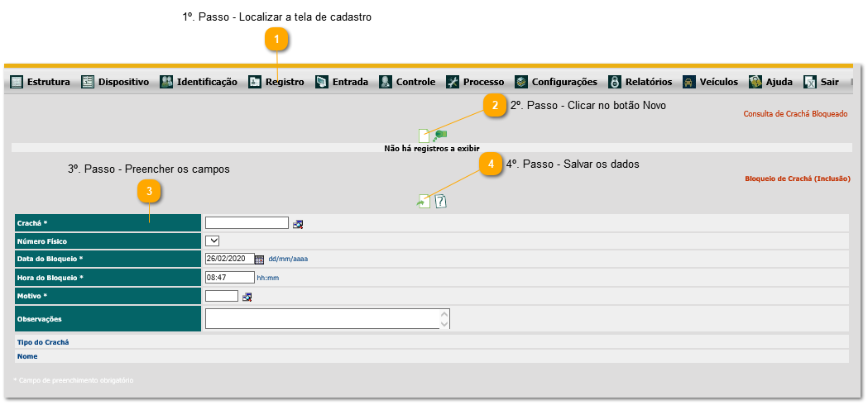This screenshot has height=405, width=868.
Task: Click the Registro menu icon
Action: coord(254,82)
